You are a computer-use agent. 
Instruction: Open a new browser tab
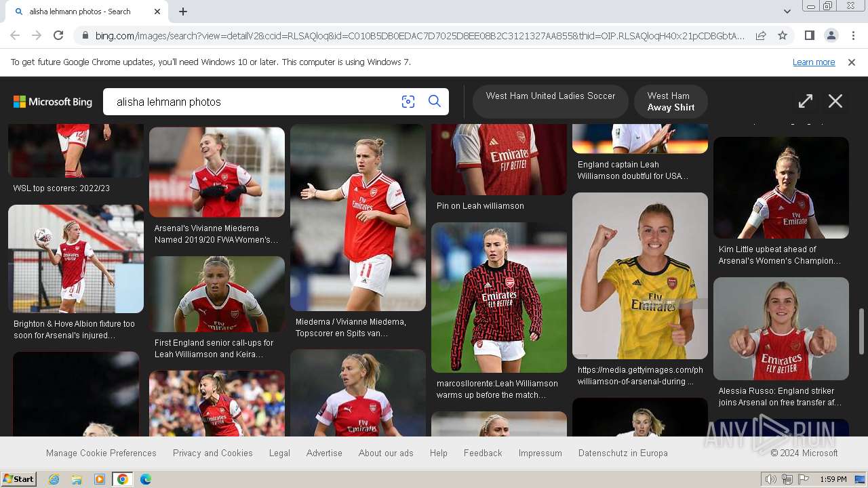[x=183, y=12]
